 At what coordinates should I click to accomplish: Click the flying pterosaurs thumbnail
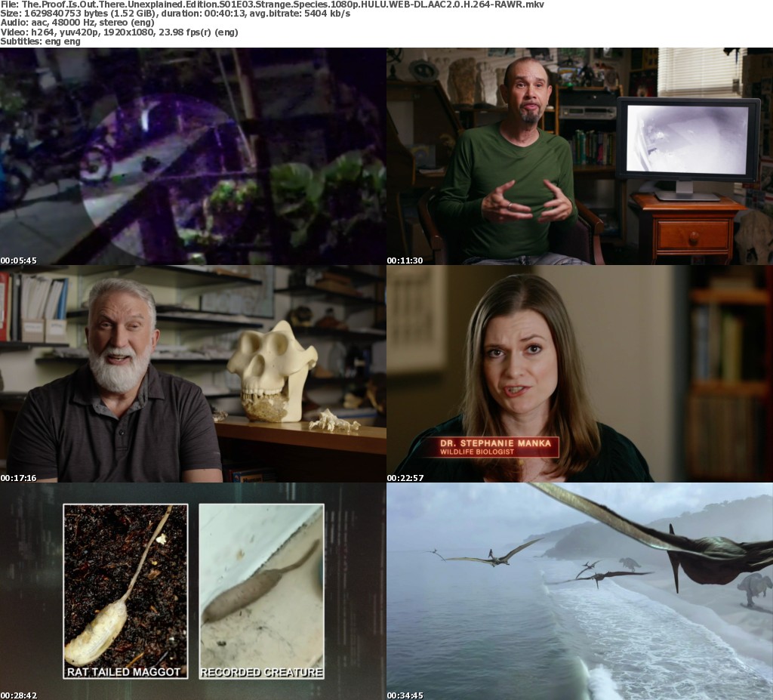click(580, 591)
